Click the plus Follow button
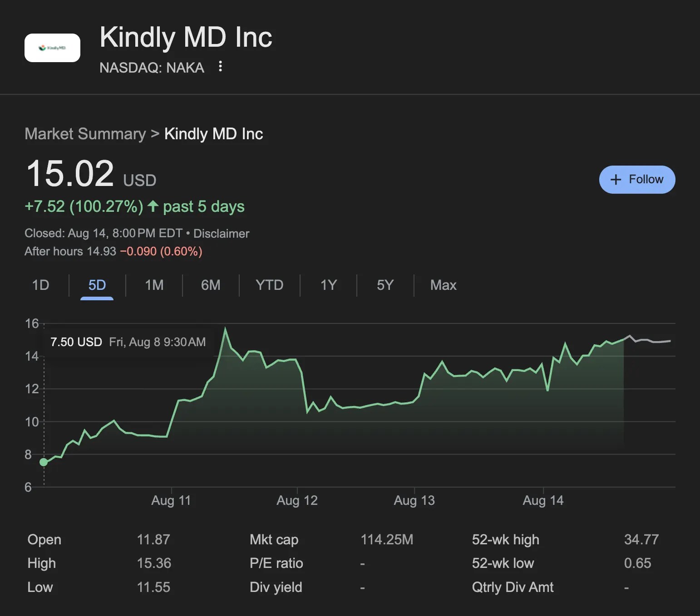The width and height of the screenshot is (700, 616). [637, 180]
